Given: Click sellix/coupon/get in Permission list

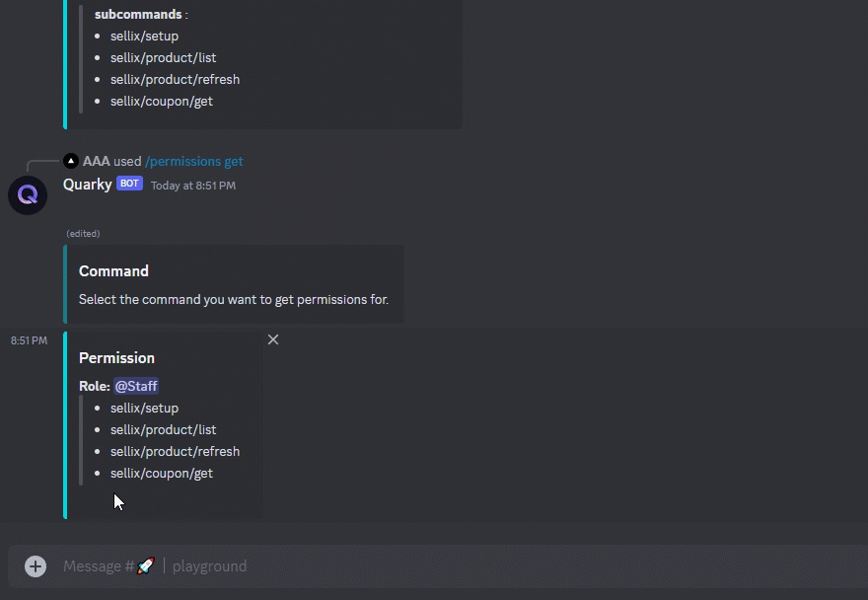Looking at the screenshot, I should (162, 473).
